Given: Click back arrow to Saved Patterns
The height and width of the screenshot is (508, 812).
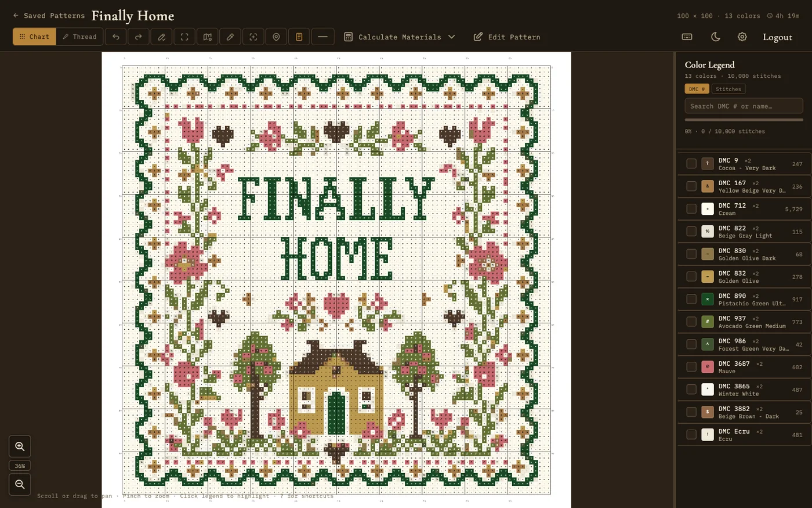Looking at the screenshot, I should (x=16, y=16).
